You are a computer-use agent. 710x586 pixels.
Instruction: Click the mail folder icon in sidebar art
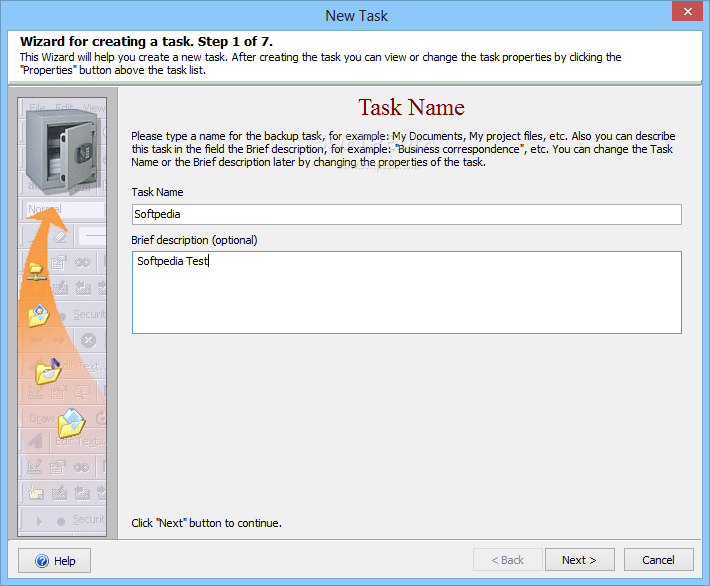[39, 316]
